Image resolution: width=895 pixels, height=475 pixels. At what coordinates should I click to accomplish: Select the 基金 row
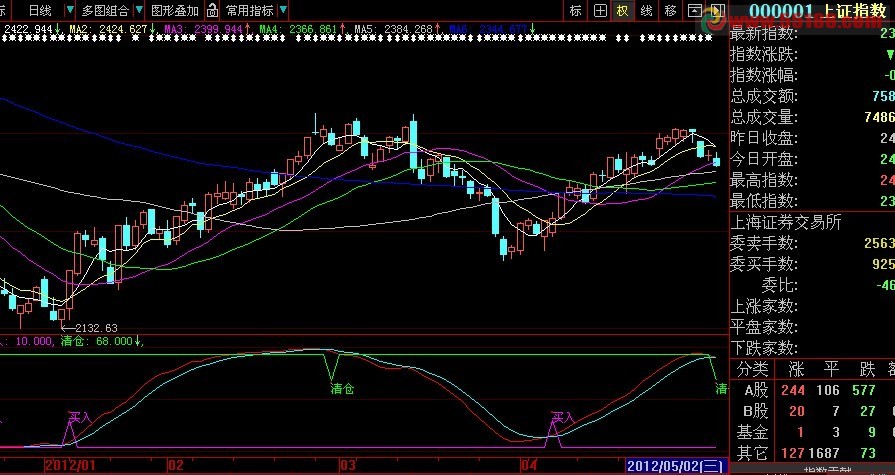(813, 432)
